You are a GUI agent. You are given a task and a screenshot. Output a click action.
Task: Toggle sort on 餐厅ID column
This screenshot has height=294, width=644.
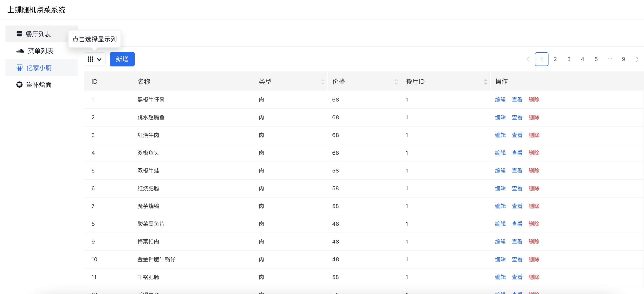tap(486, 82)
